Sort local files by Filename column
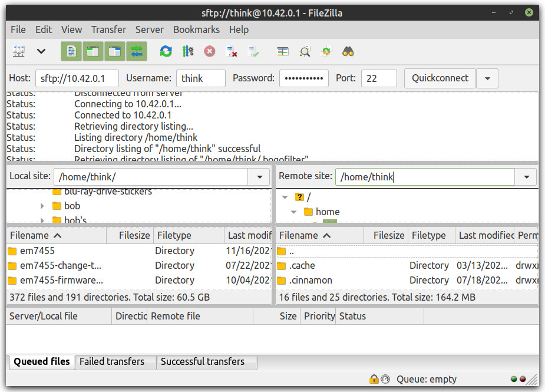Screen dimensions: 545x392 (x=57, y=235)
